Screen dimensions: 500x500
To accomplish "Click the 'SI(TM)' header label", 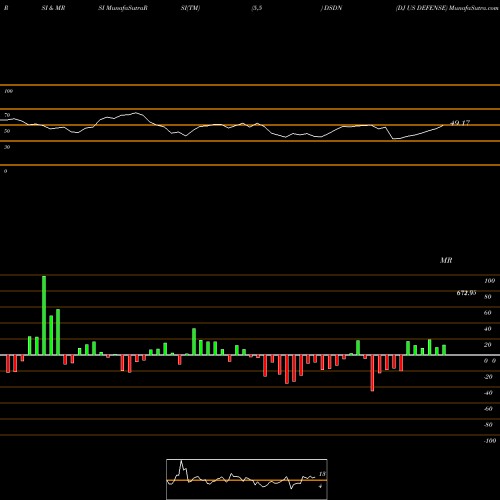I will click(190, 8).
